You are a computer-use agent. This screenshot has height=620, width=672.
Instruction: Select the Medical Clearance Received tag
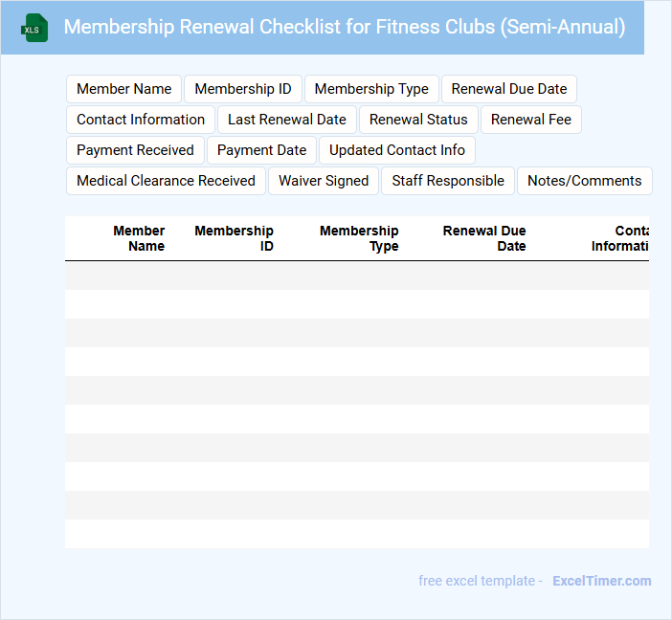(x=166, y=181)
